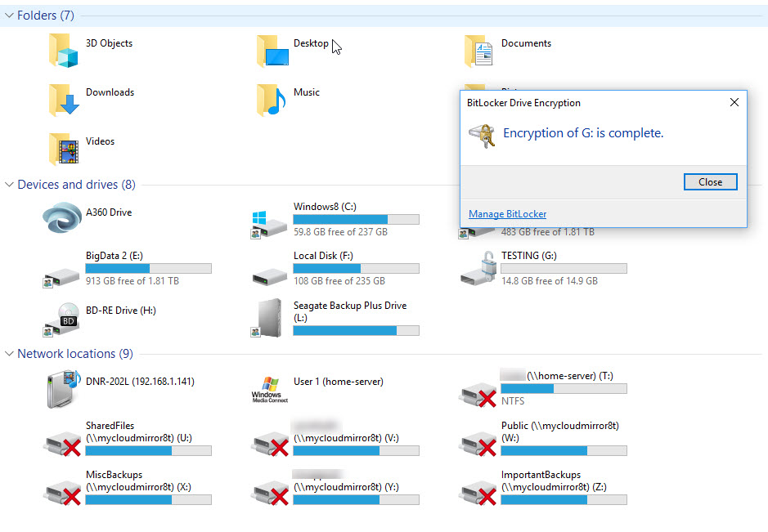Screen dimensions: 768x532
Task: Select the Windows8 (C:) drive icon
Action: (268, 224)
